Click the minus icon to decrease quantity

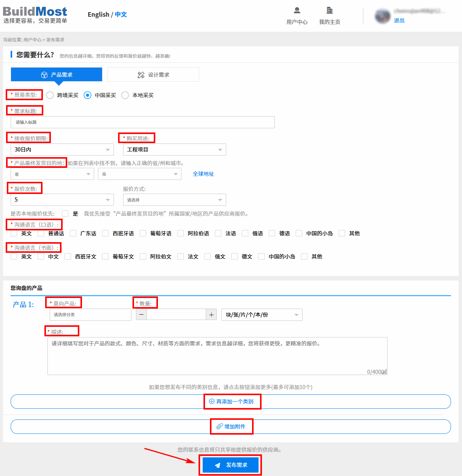coord(141,315)
